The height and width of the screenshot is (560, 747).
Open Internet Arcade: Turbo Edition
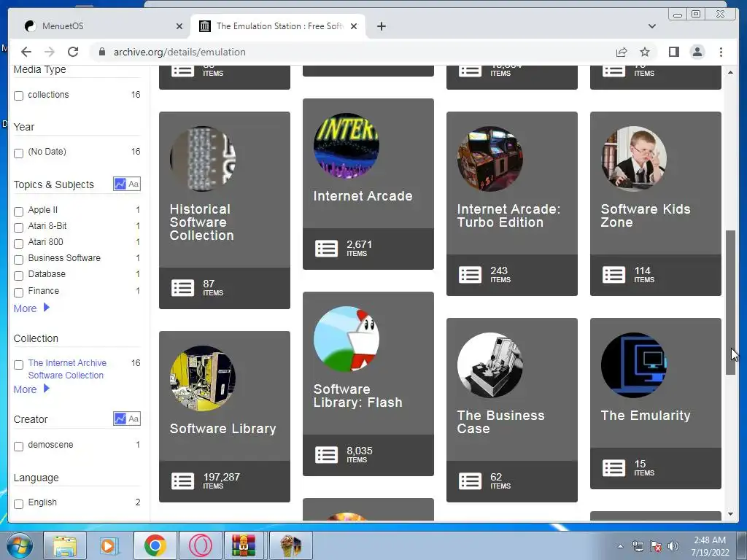point(508,215)
